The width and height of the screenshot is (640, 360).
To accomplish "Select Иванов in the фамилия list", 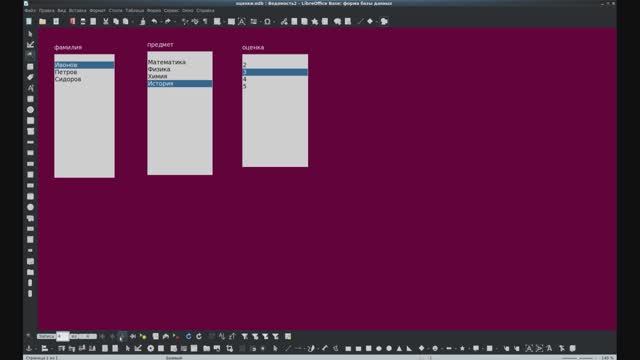I will click(84, 65).
